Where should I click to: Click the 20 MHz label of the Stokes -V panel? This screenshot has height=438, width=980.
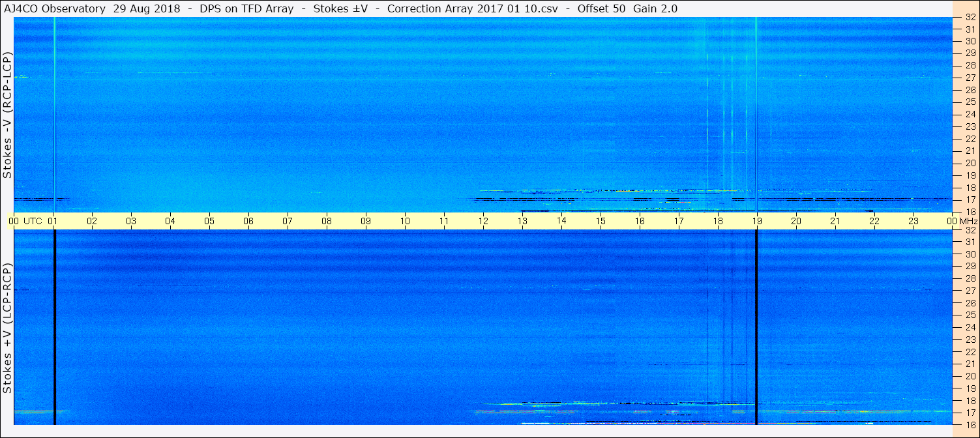[970, 163]
